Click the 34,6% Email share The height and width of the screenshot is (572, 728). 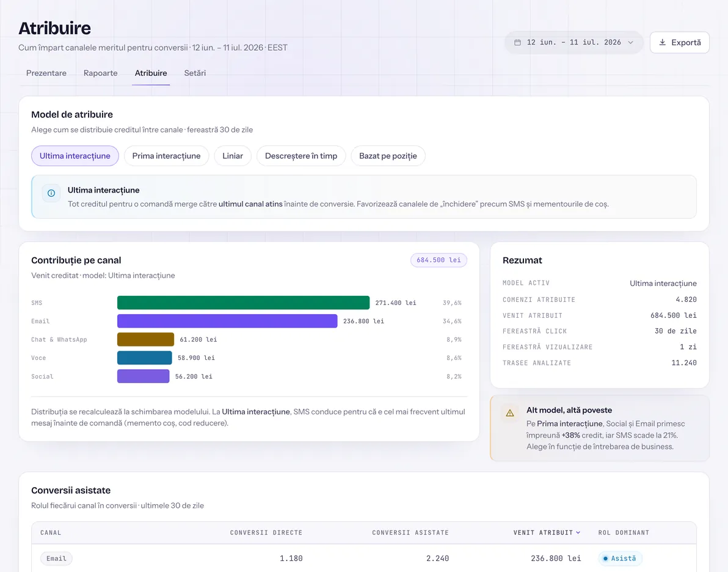point(452,321)
